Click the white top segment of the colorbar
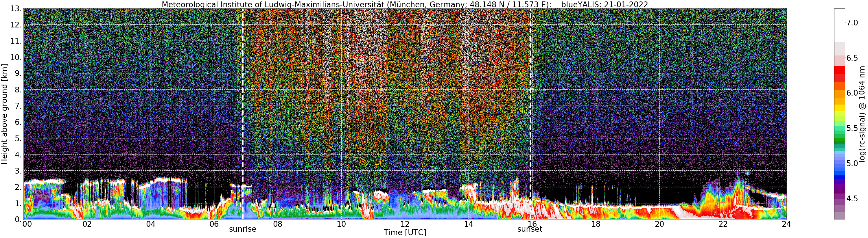Screen dimensions: 868x238 (840, 25)
